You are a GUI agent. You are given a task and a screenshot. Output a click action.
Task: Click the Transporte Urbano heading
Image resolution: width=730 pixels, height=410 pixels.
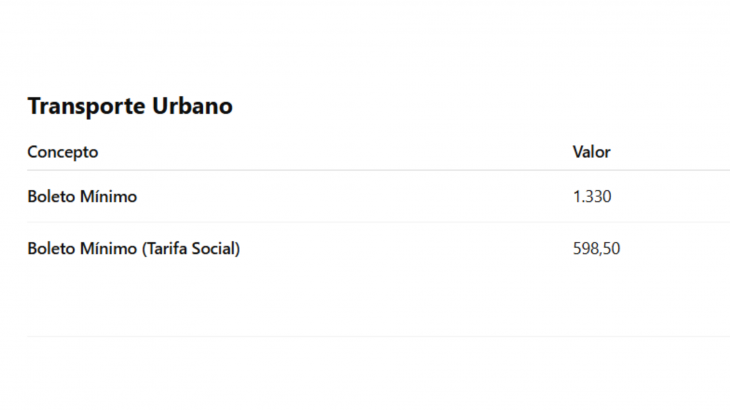[x=130, y=106]
